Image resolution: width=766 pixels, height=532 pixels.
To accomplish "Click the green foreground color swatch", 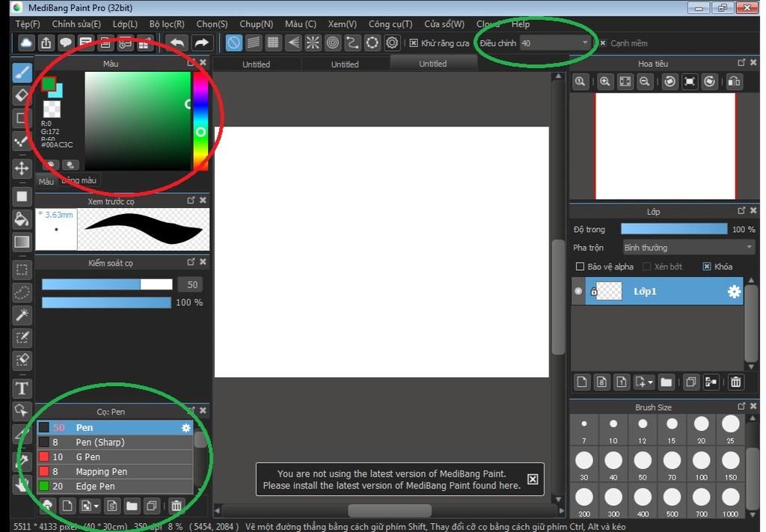I will (x=48, y=84).
